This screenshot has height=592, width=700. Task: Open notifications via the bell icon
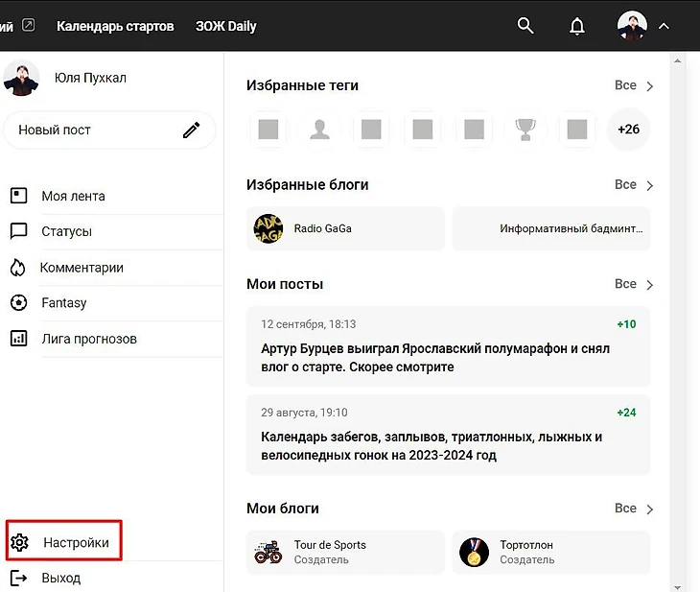pos(577,26)
